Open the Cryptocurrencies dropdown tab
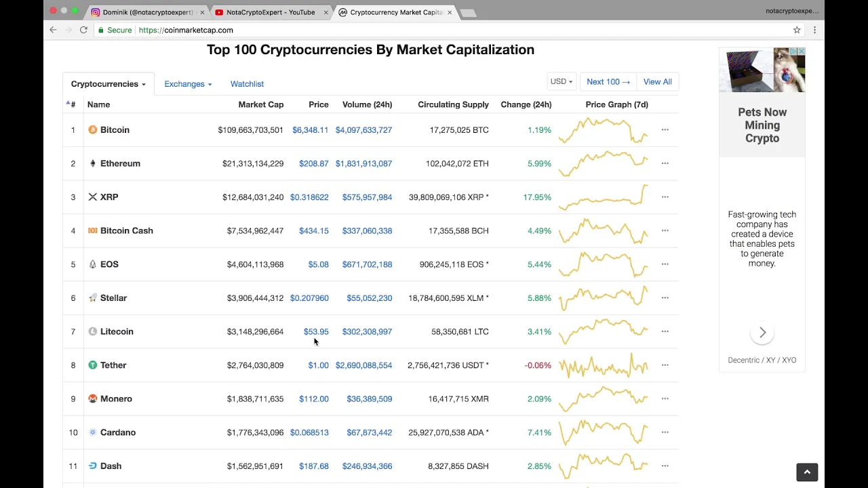This screenshot has width=868, height=488. click(x=108, y=84)
